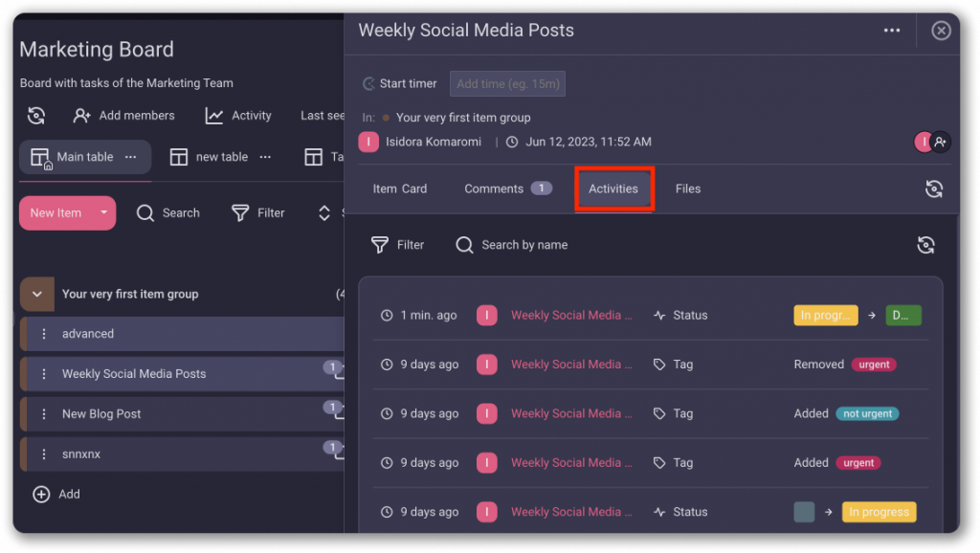Image resolution: width=980 pixels, height=553 pixels.
Task: Click the In progress status label
Action: click(x=878, y=512)
